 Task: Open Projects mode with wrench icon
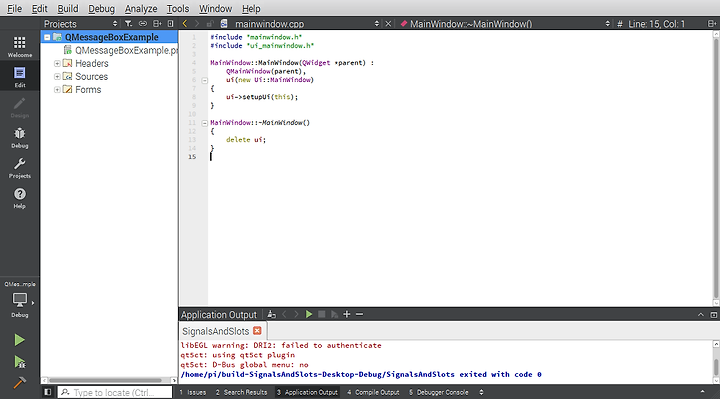[x=20, y=168]
